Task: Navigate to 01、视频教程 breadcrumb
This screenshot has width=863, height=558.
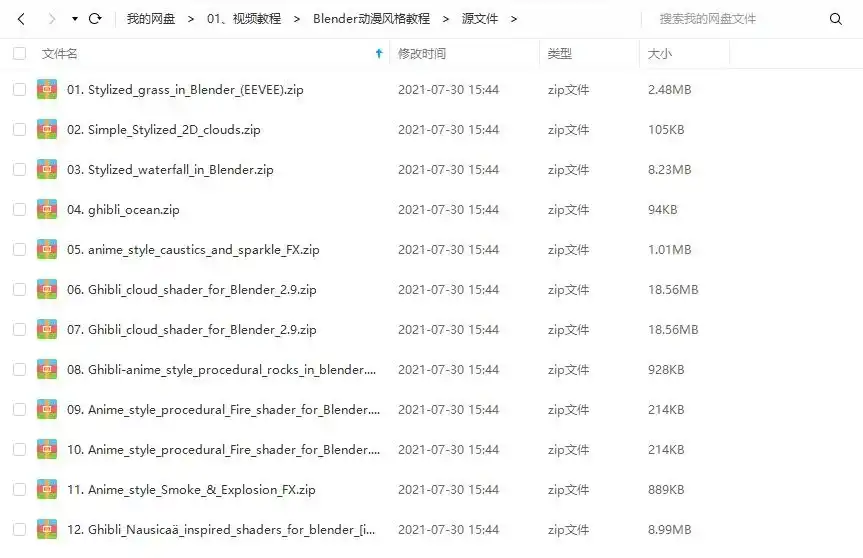Action: [244, 19]
